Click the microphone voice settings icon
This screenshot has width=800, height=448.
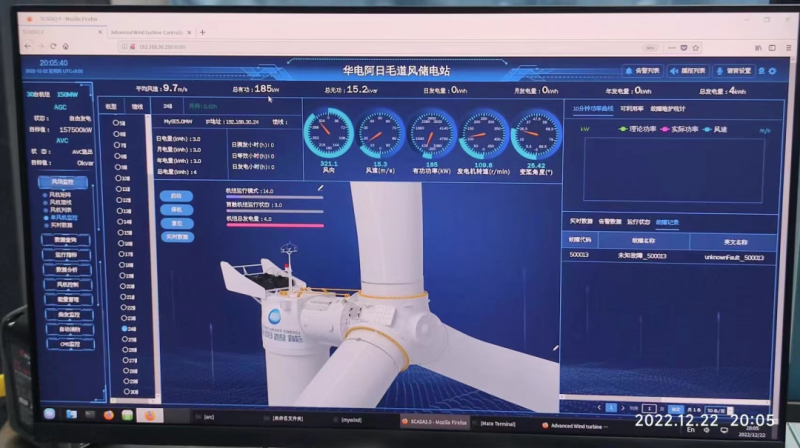point(717,71)
